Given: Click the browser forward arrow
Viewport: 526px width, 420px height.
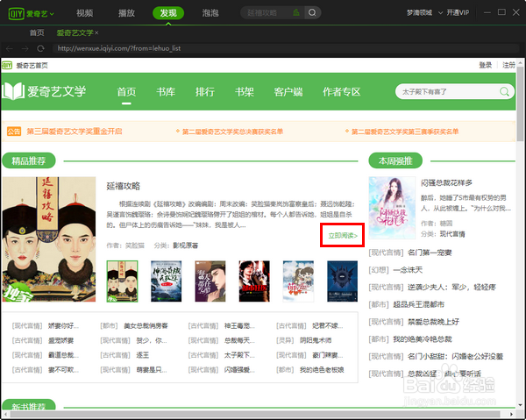Looking at the screenshot, I should click(25, 48).
